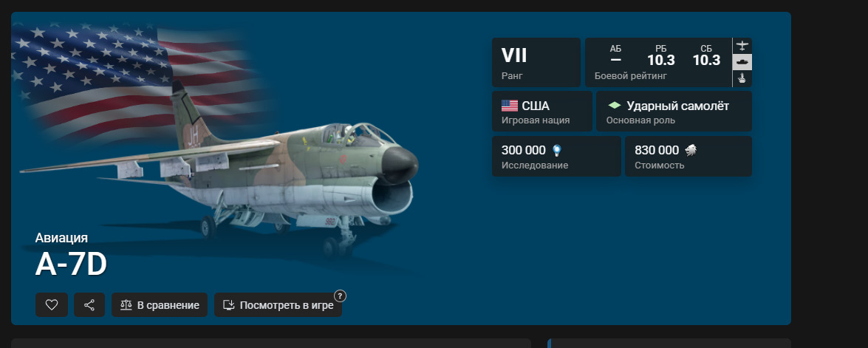Viewport: 868px width, 348px height.
Task: Add aircraft to comparison via В сравнение
Action: coord(160,305)
